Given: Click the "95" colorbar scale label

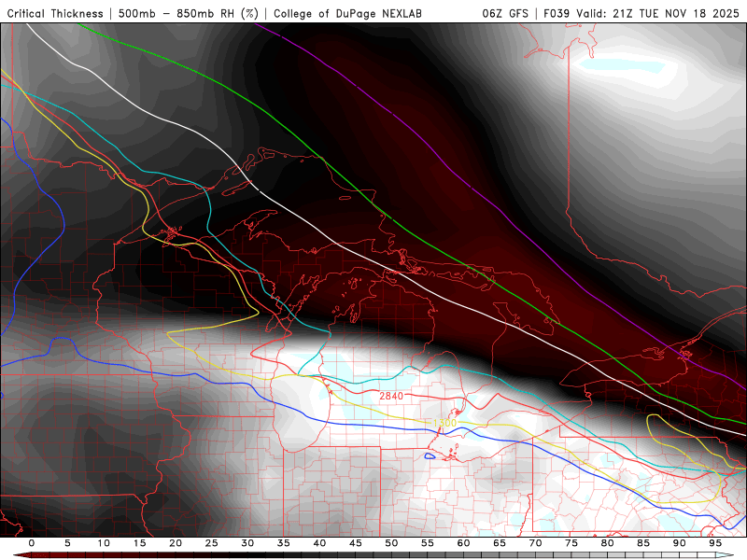Looking at the screenshot, I should click(715, 543).
